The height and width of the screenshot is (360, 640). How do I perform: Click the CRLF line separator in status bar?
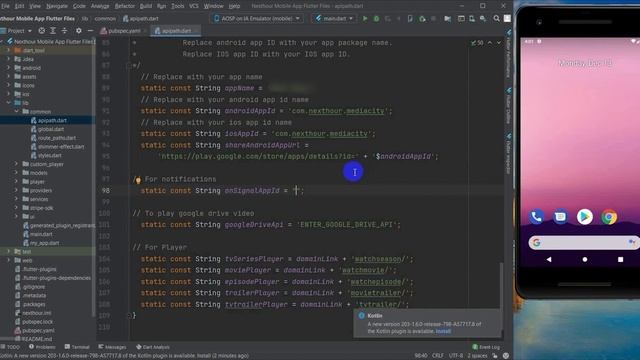coord(438,356)
